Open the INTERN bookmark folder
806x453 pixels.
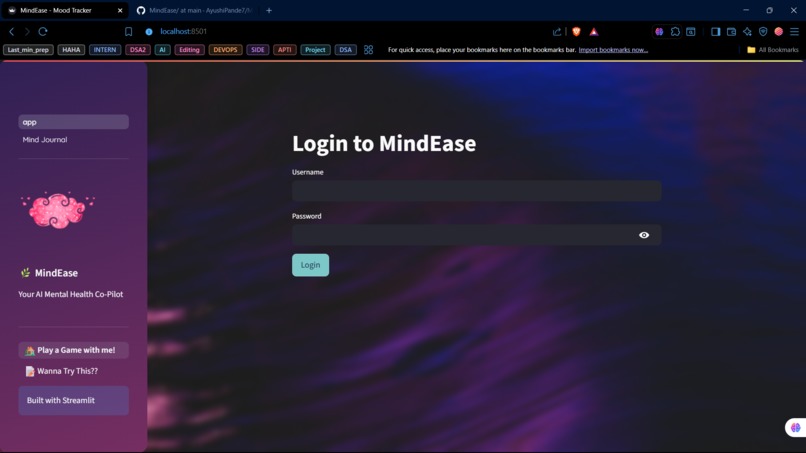coord(105,50)
